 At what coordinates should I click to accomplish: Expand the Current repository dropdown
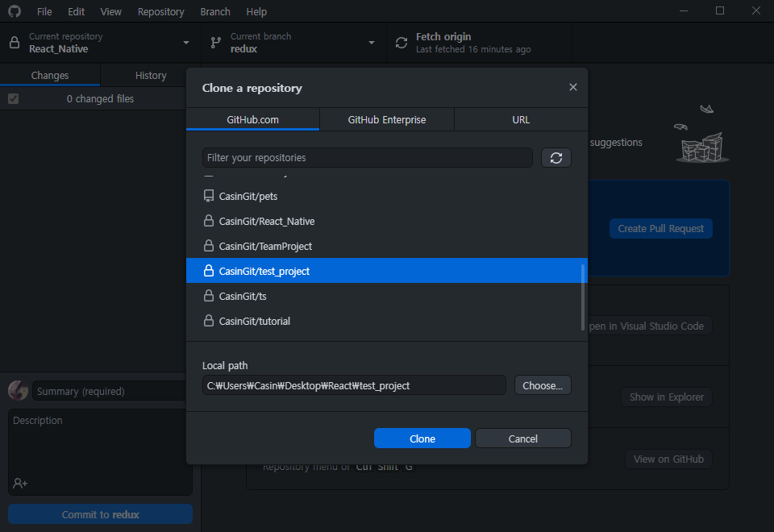coord(186,43)
